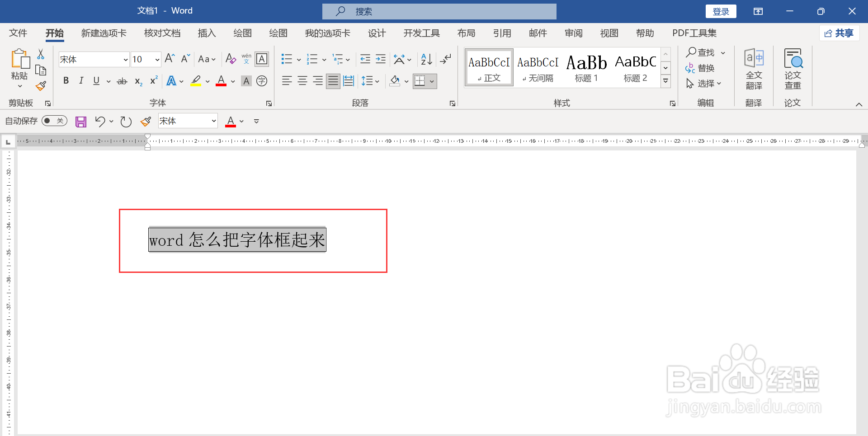
Task: Select the Format Painter brush in clipboard group
Action: pos(41,86)
